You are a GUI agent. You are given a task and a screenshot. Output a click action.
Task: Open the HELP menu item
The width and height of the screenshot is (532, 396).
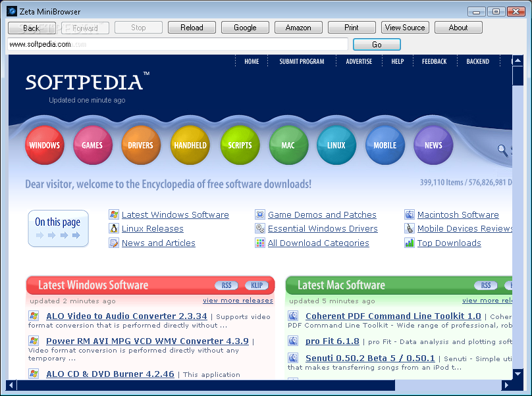click(398, 61)
